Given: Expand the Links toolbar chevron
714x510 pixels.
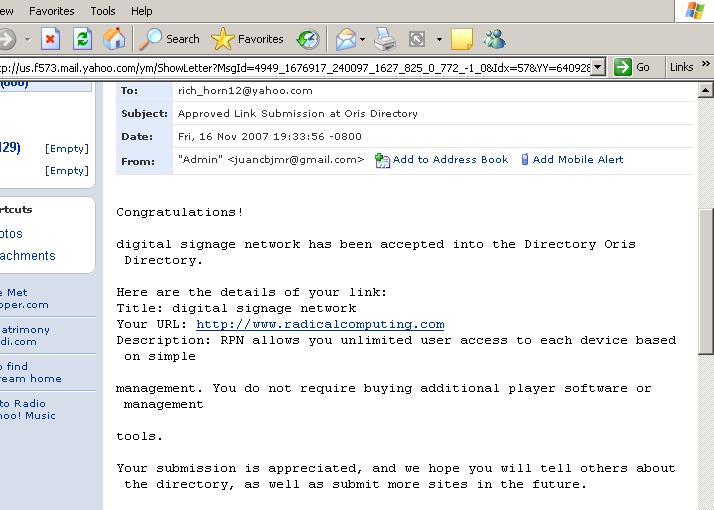Looking at the screenshot, I should pyautogui.click(x=705, y=64).
